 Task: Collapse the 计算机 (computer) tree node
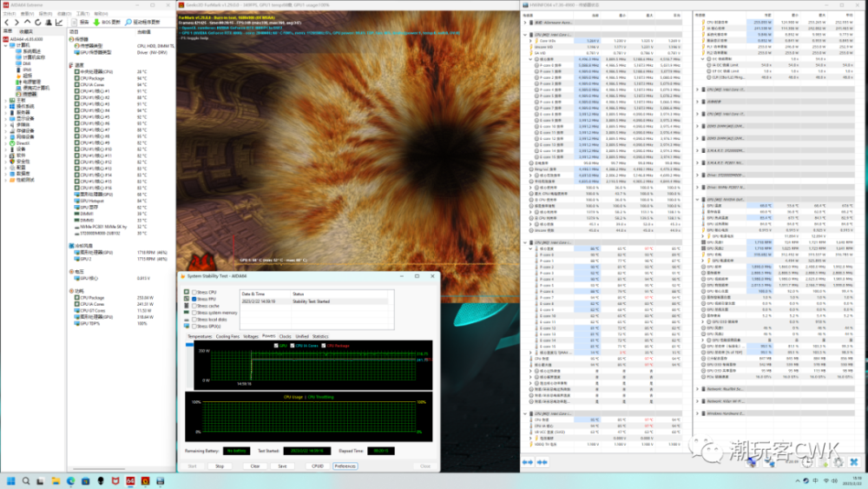(6, 45)
